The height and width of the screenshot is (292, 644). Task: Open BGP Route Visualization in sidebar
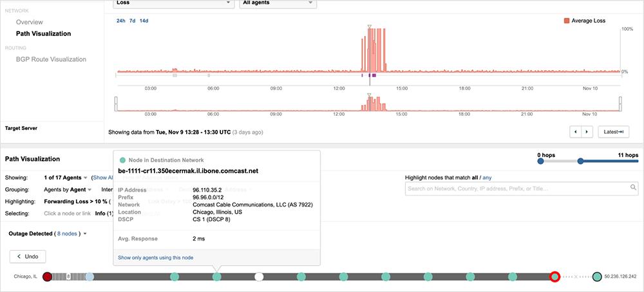(x=51, y=59)
